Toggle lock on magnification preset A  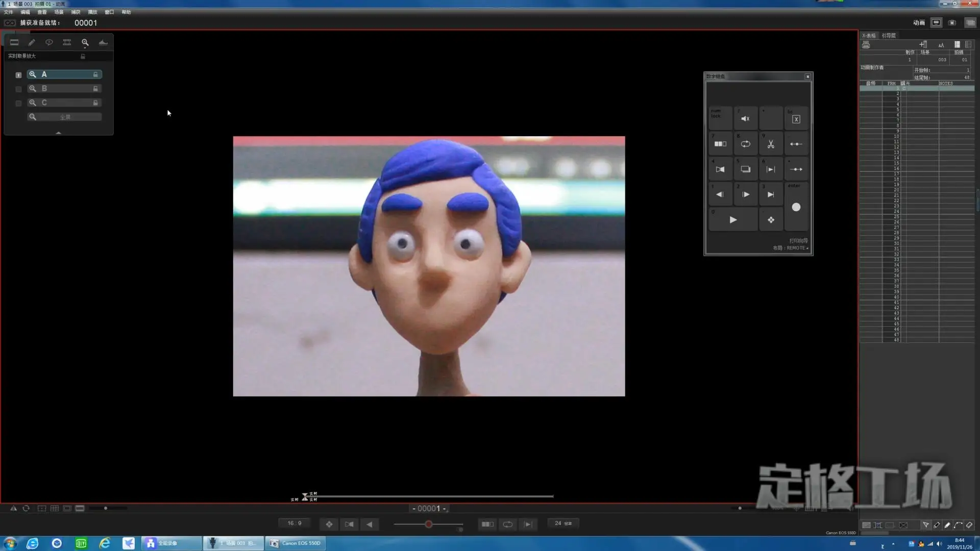pyautogui.click(x=95, y=74)
